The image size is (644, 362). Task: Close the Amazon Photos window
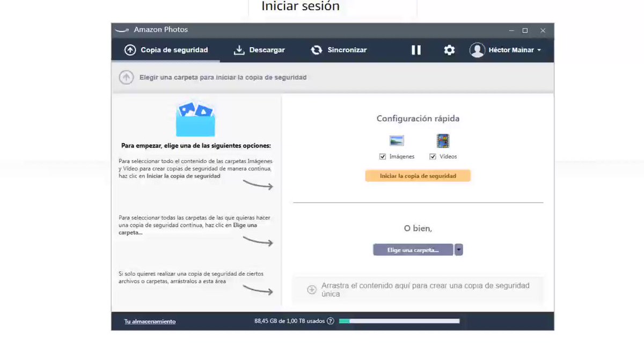[x=543, y=31]
